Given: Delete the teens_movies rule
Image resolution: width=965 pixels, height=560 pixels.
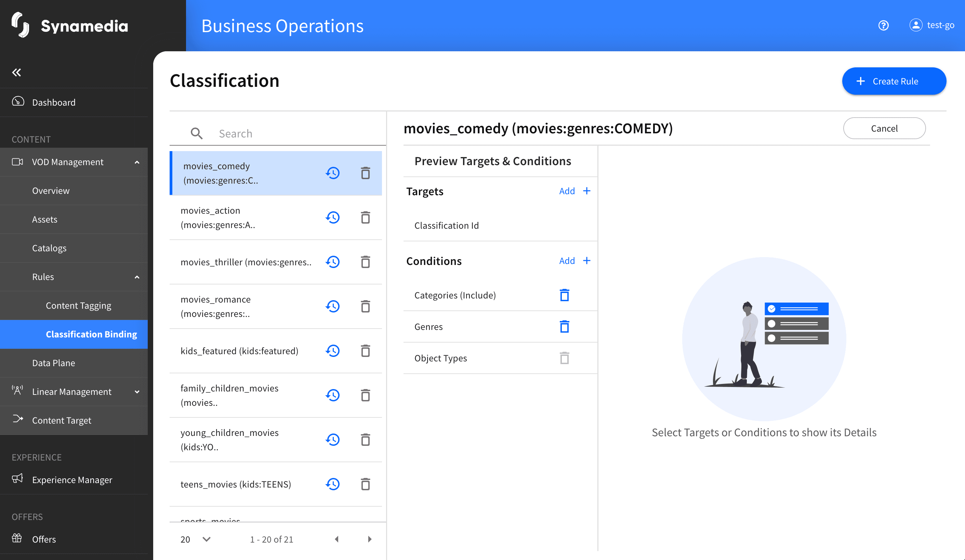Looking at the screenshot, I should (x=365, y=484).
